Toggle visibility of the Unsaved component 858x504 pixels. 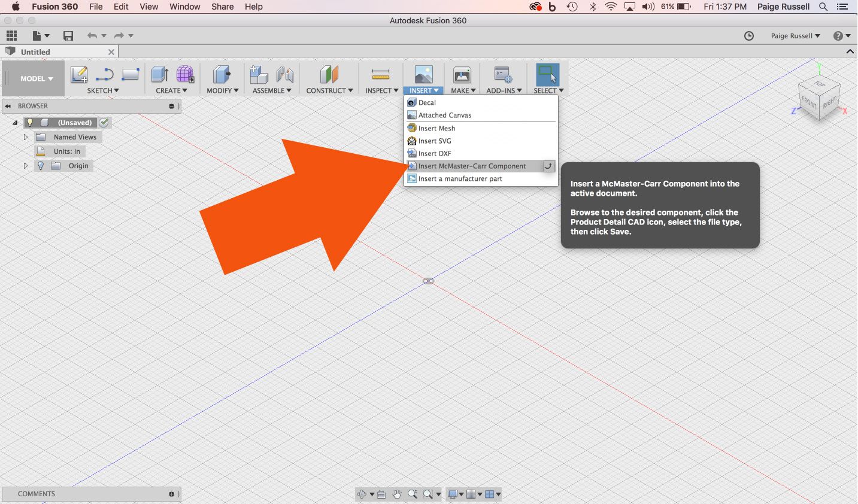tap(30, 123)
